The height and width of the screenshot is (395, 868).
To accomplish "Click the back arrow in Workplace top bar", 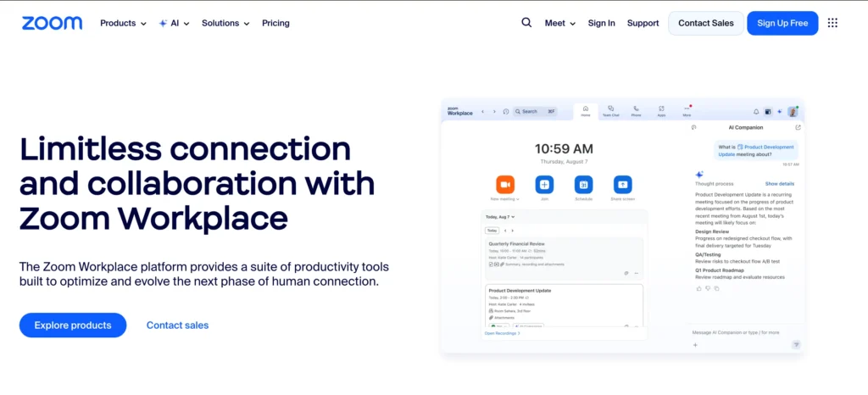I will point(482,111).
